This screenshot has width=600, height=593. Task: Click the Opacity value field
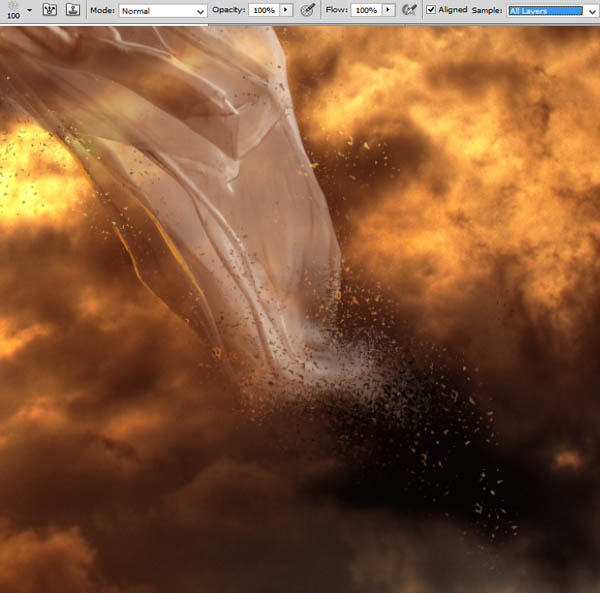(264, 10)
